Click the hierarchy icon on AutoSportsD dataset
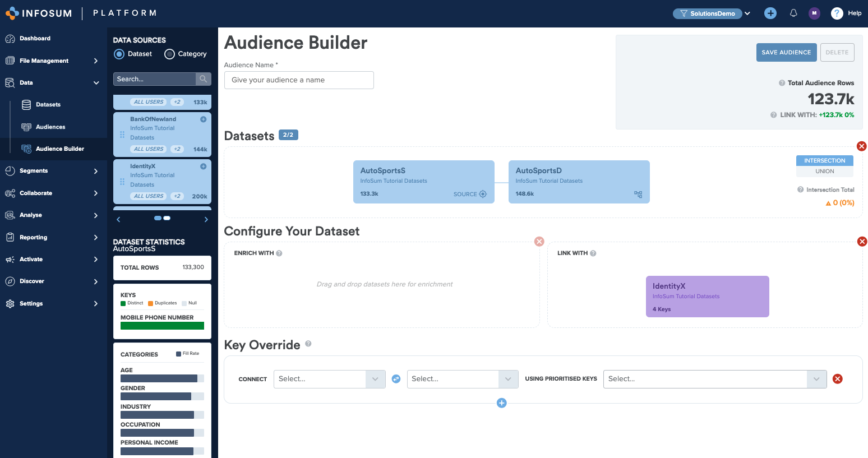Viewport: 868px width, 458px height. coord(638,194)
